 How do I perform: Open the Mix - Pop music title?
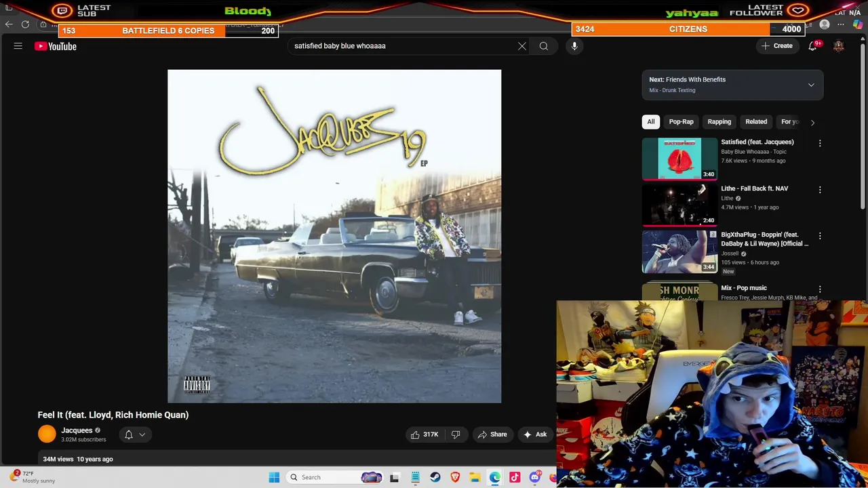(x=744, y=288)
